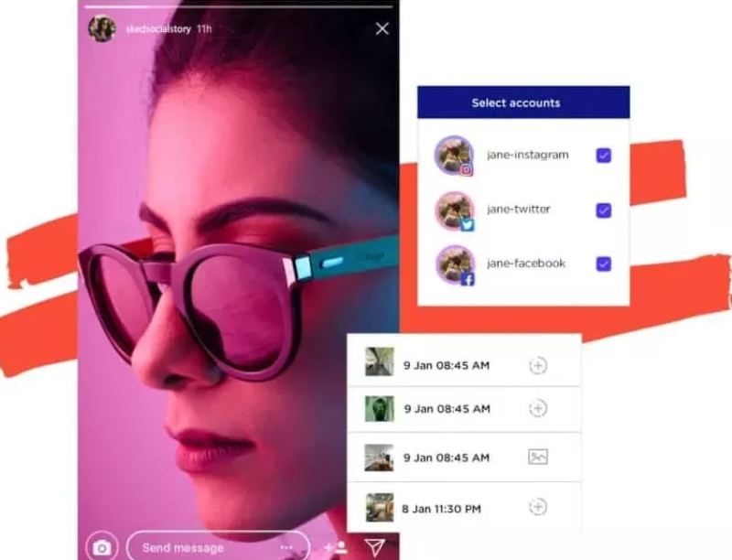Click the Send message field
This screenshot has height=560, width=732.
click(218, 547)
